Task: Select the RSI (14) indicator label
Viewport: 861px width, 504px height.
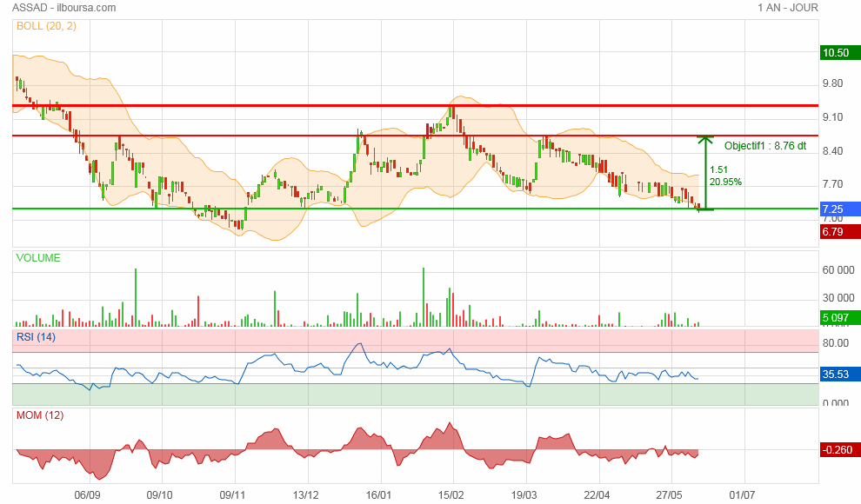Action: click(36, 337)
